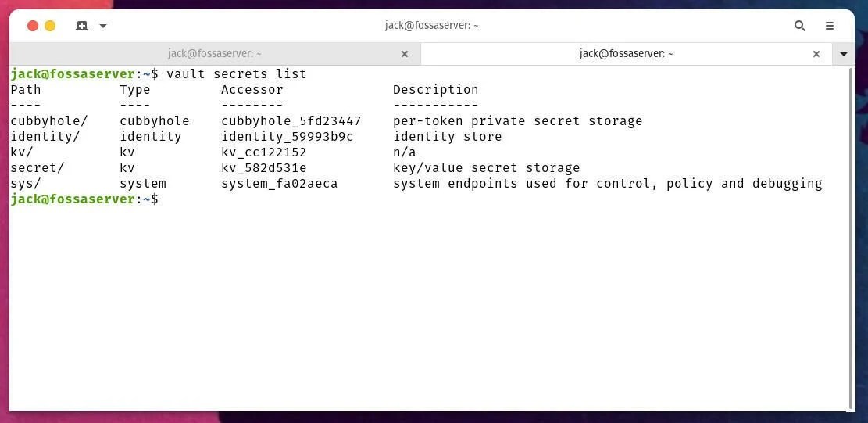Click 'key/value secret storage' description
The height and width of the screenshot is (423, 868).
487,167
